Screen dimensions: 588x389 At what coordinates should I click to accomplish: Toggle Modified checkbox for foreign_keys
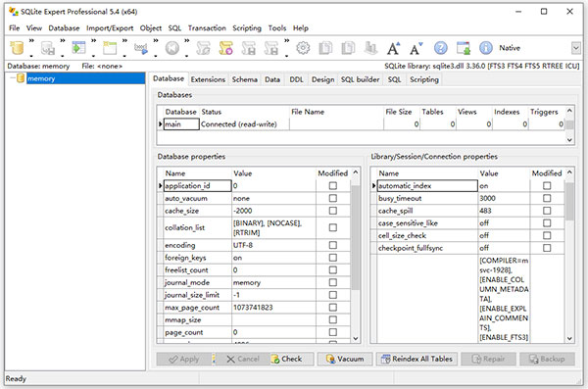pos(332,258)
